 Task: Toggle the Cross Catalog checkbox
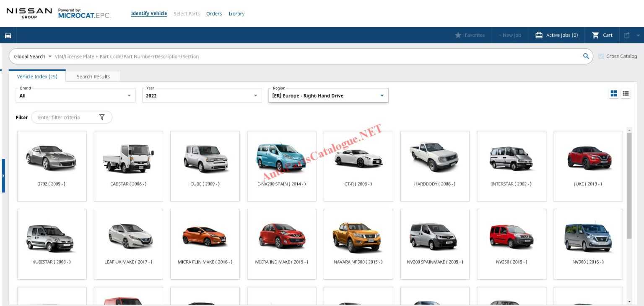tap(601, 56)
